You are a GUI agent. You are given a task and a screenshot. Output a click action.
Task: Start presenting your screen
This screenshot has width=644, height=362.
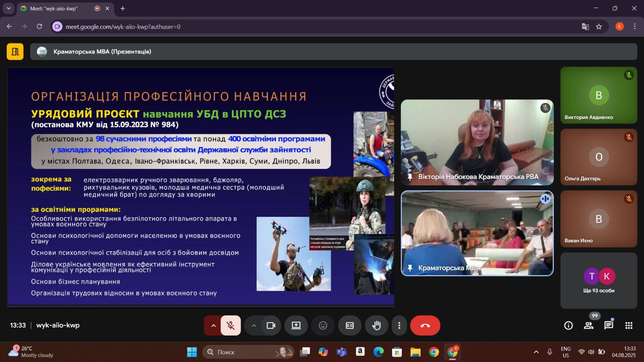(x=296, y=325)
